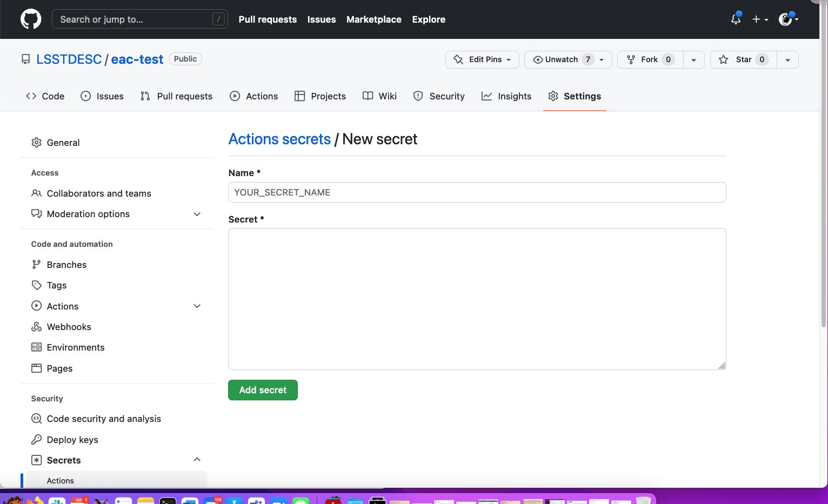Open the Calendar app in the Dock
This screenshot has height=504, width=828.
(x=79, y=500)
